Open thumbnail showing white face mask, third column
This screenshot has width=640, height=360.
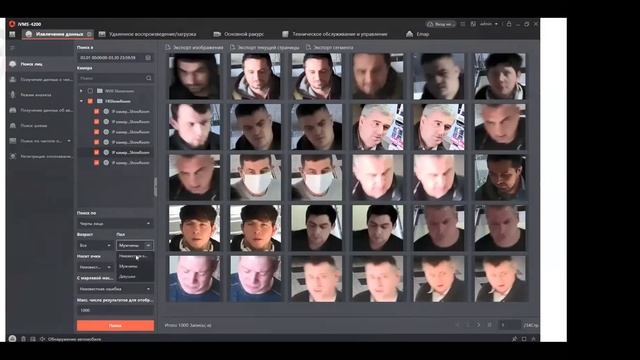point(317,177)
